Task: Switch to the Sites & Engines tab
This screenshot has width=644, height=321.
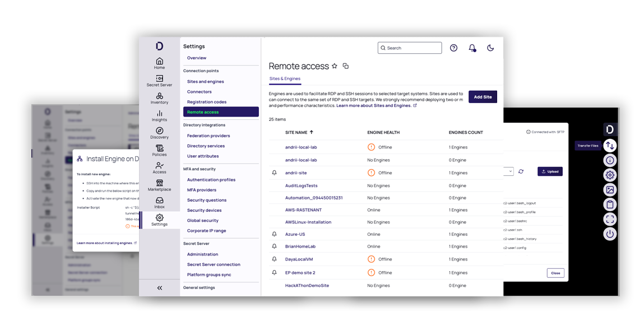Action: point(285,78)
